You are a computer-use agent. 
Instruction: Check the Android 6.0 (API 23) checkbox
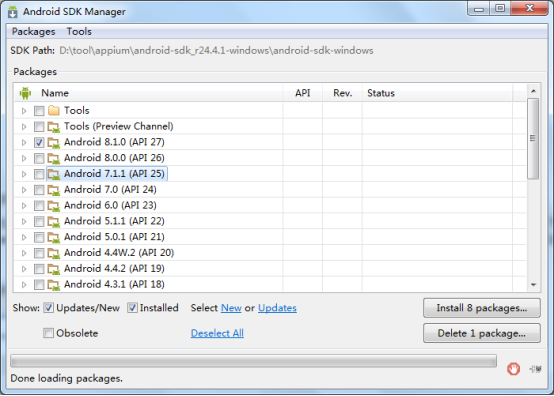click(x=39, y=206)
